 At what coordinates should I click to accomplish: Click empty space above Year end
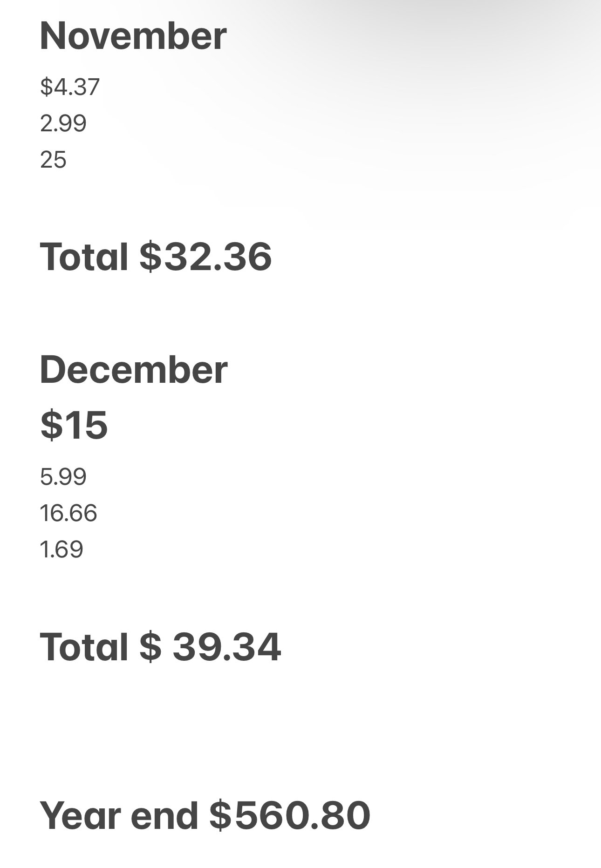pyautogui.click(x=300, y=731)
